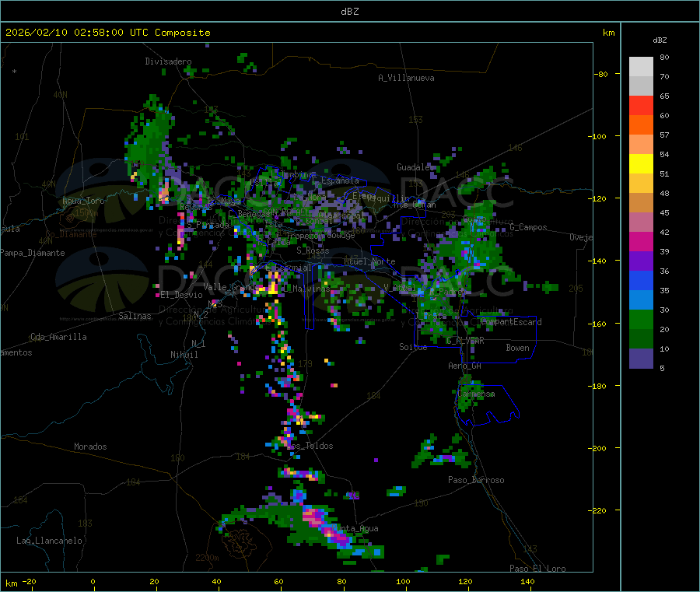Click the 140 tick on the bottom km axis
The image size is (700, 592).
click(527, 582)
